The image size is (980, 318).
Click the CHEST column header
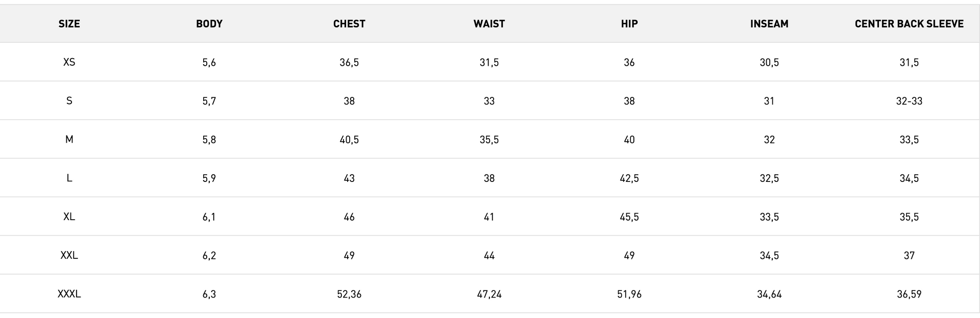349,24
